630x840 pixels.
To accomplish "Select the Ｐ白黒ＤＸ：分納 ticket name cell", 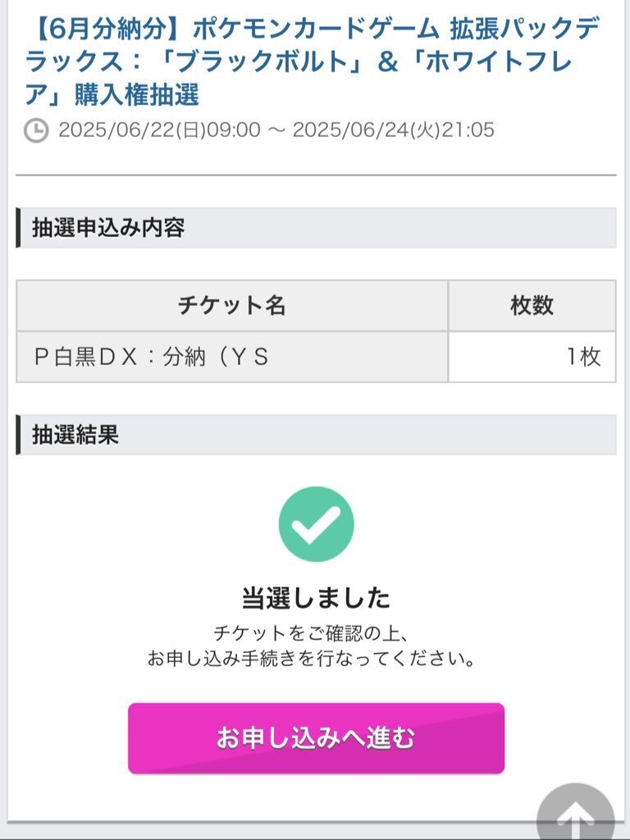I will 232,357.
